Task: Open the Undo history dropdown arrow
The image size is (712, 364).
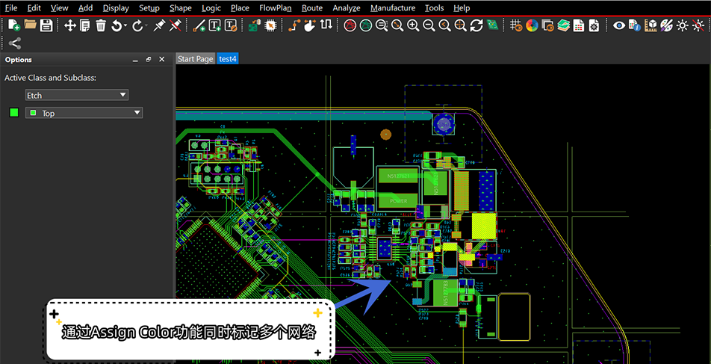Action: (x=125, y=26)
